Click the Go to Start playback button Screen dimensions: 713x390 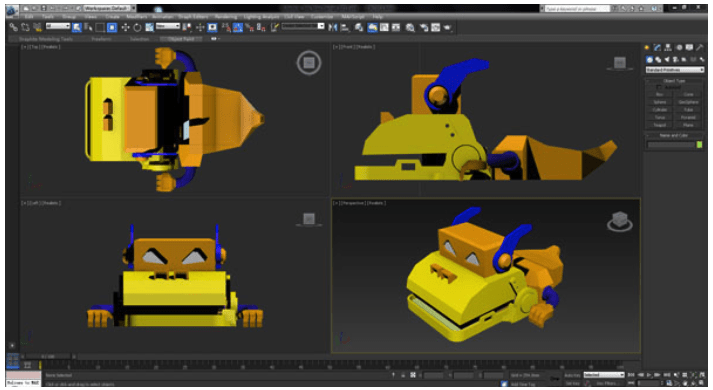[x=631, y=375]
